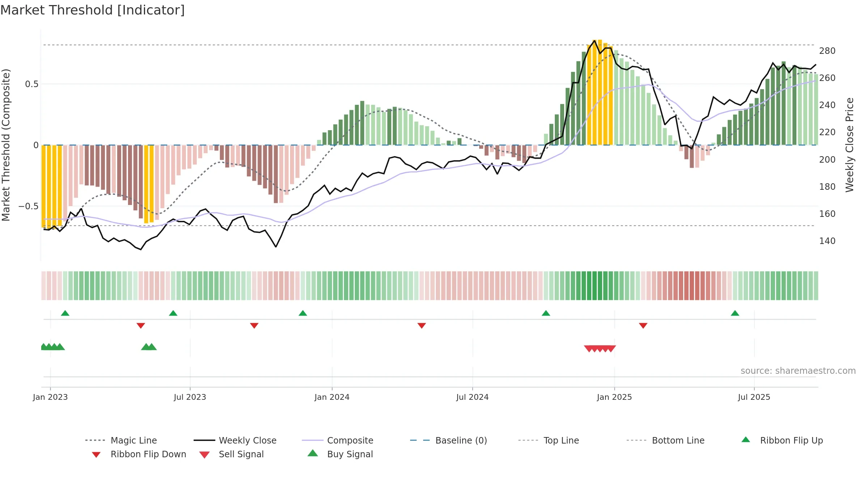Click the Ribbon Flip Up marker near January 2023

click(65, 313)
